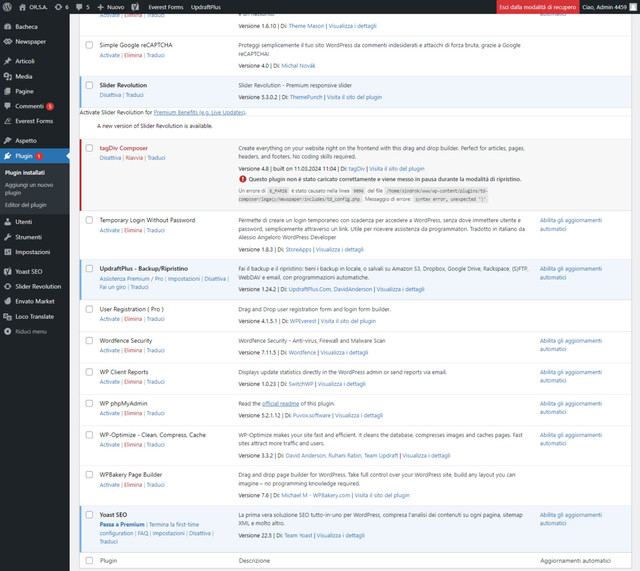640x571 pixels.
Task: Click Esci dalla modalità di recupero button
Action: click(x=538, y=7)
